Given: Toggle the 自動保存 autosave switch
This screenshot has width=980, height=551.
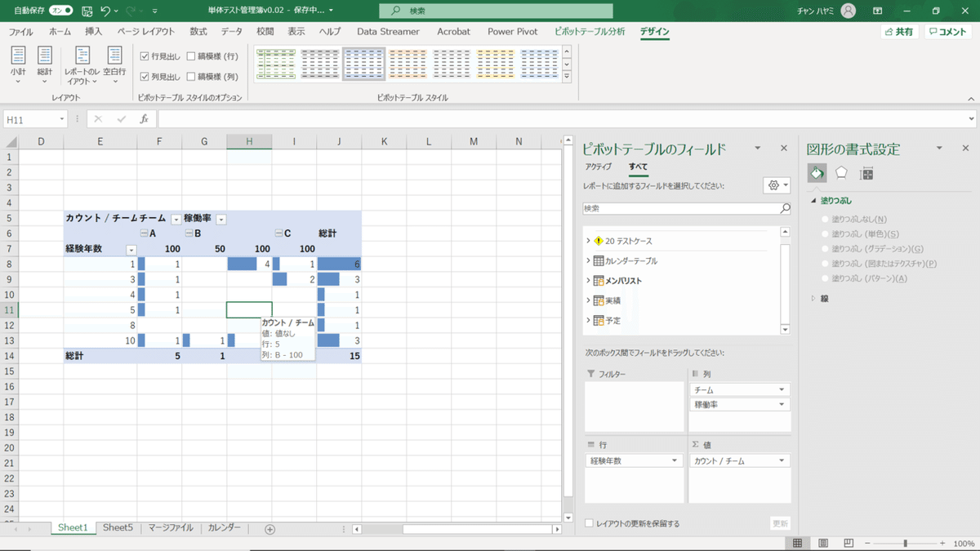Looking at the screenshot, I should (x=61, y=11).
